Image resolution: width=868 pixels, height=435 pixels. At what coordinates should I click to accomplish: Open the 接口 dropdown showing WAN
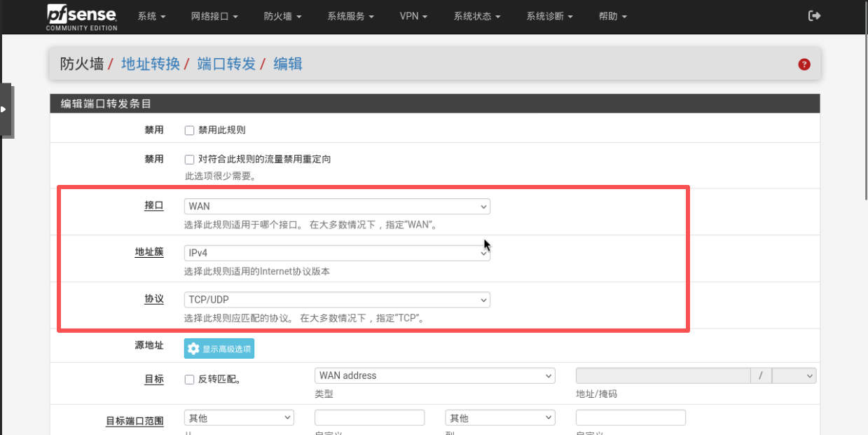(337, 207)
